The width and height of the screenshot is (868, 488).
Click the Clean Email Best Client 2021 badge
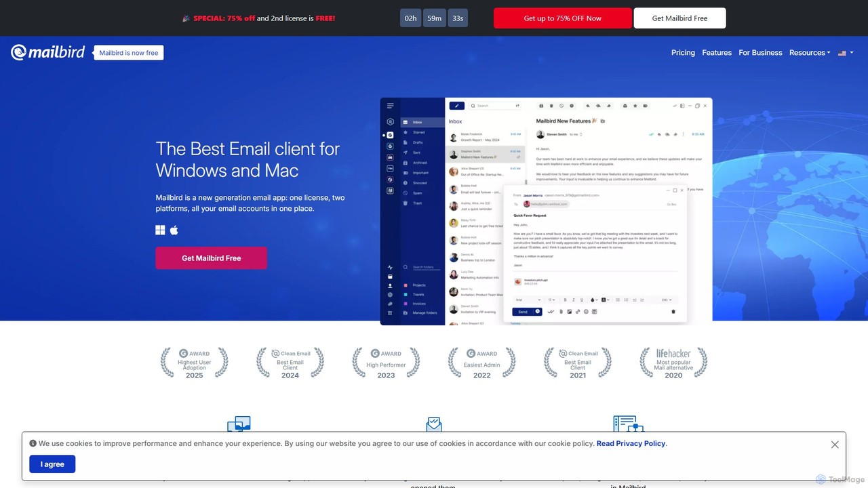click(578, 363)
